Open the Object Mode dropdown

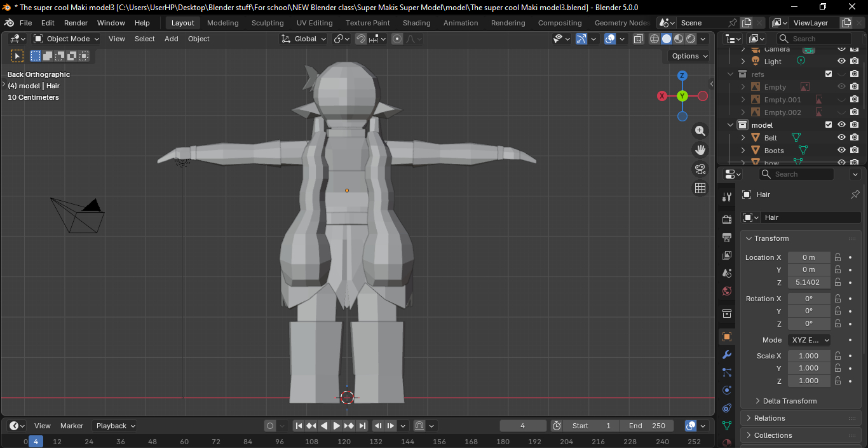click(67, 39)
